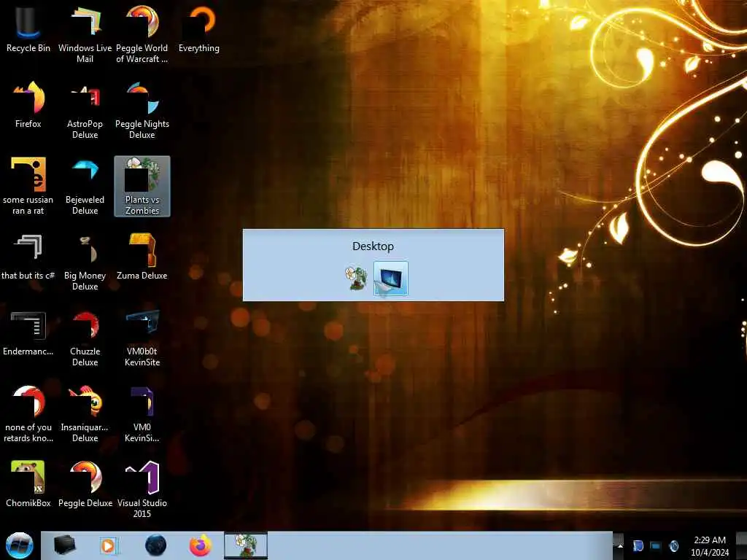Select the 'that but its c#' icon
Screen dimensions: 747x560
(x=28, y=257)
